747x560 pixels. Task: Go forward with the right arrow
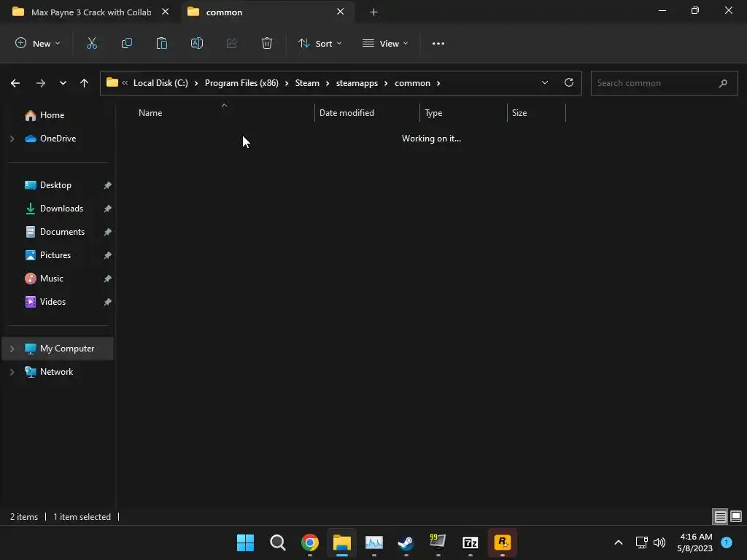pos(41,83)
